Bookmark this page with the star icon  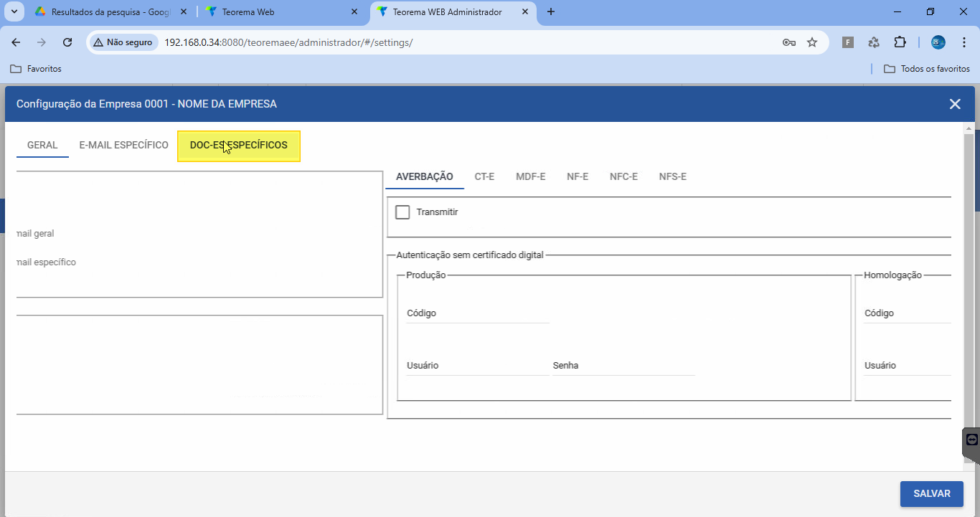click(812, 42)
